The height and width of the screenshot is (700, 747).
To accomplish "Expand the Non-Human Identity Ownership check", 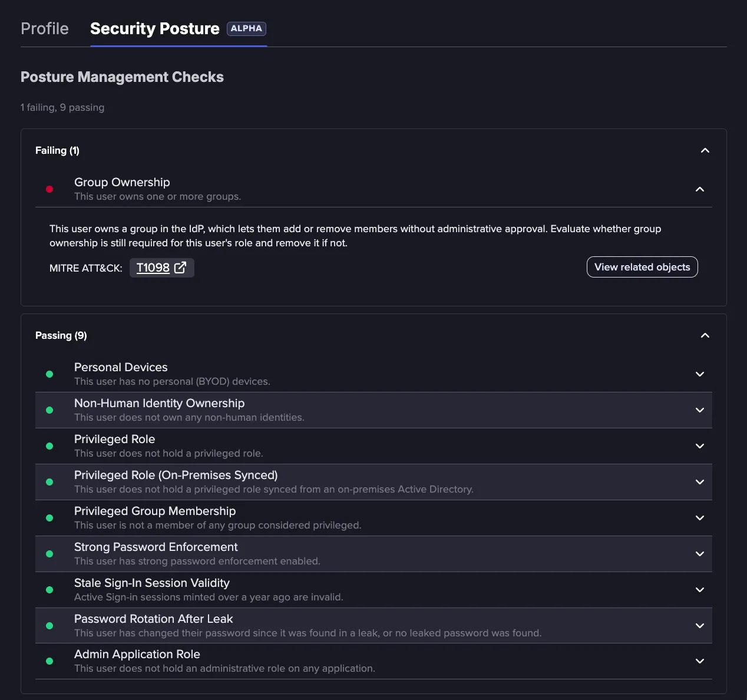I will point(700,410).
